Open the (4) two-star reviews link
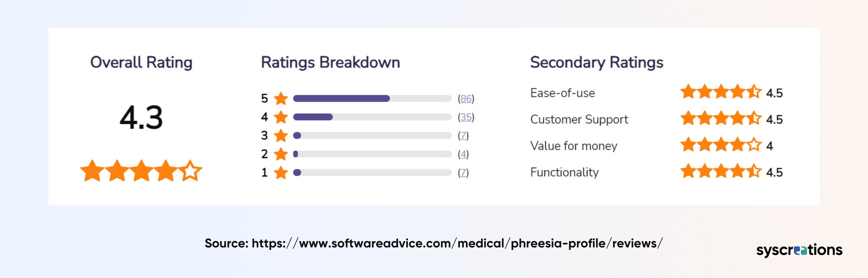This screenshot has height=278, width=868. click(463, 154)
